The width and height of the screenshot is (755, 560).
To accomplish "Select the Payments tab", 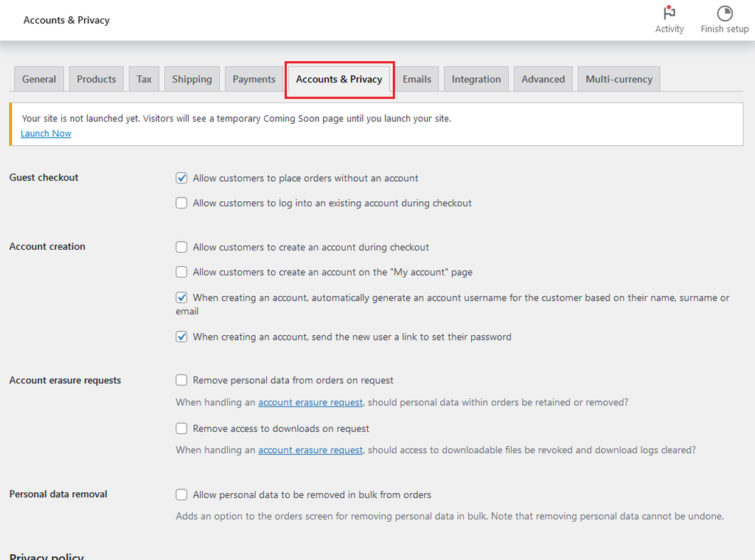I will point(254,80).
